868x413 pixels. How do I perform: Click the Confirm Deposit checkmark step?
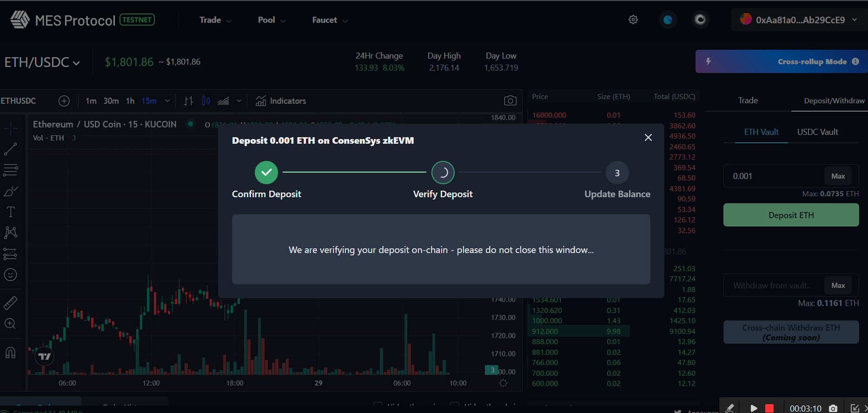(266, 173)
